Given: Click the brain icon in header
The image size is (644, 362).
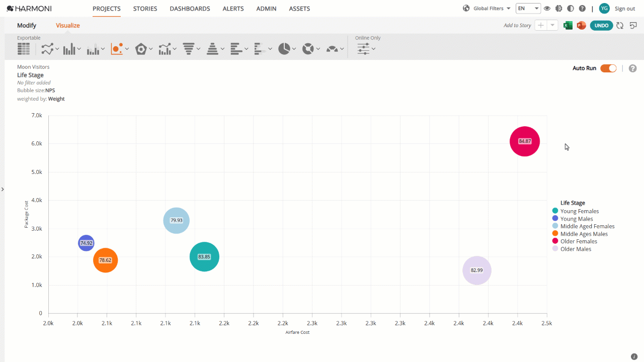Looking at the screenshot, I should pyautogui.click(x=558, y=9).
